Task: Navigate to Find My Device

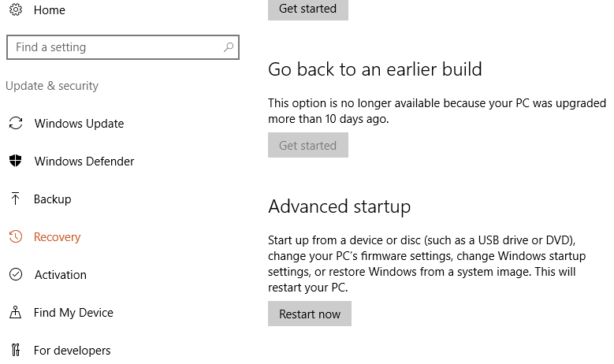Action: point(73,313)
